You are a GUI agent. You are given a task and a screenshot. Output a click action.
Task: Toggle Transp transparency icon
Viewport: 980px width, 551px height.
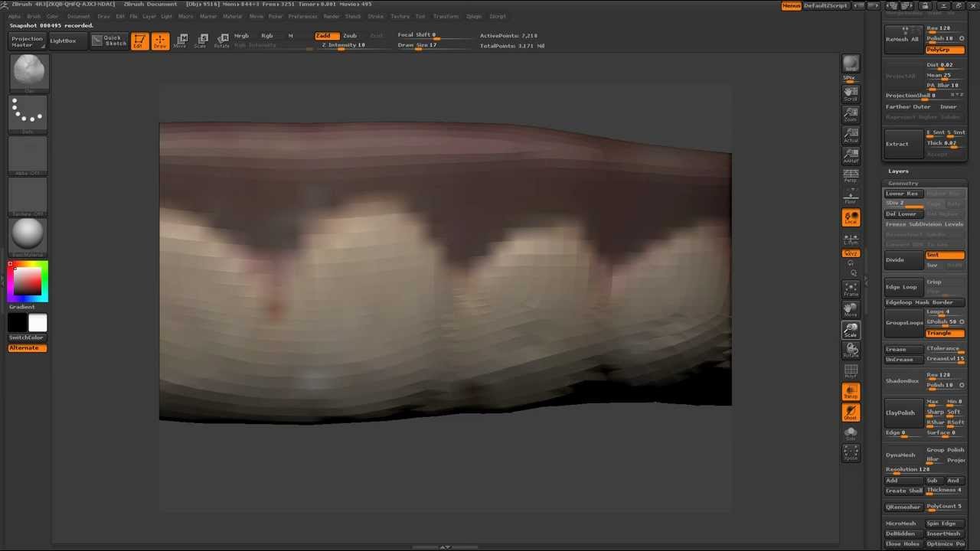coord(851,392)
